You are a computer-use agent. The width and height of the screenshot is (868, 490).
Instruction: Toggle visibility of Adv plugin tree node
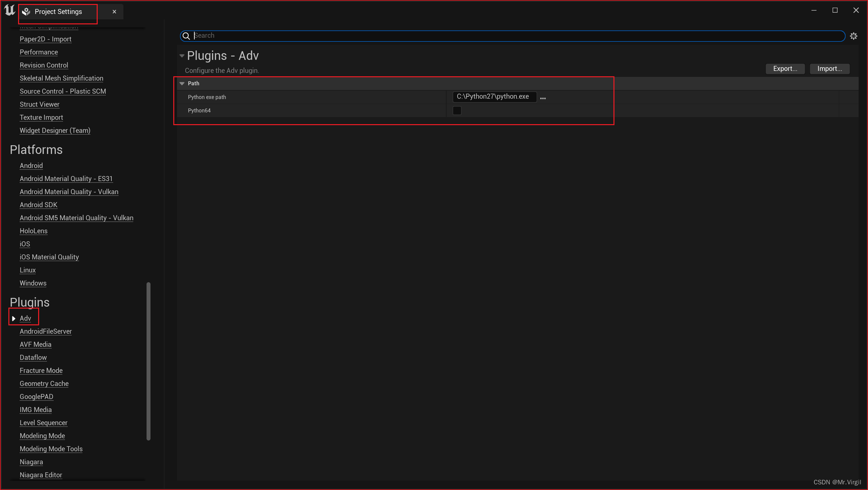(x=13, y=318)
